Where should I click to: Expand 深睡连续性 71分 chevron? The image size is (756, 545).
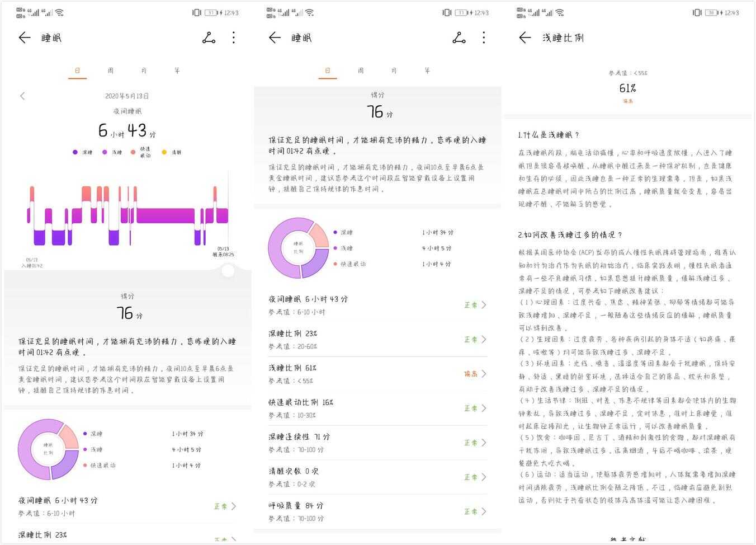[484, 443]
